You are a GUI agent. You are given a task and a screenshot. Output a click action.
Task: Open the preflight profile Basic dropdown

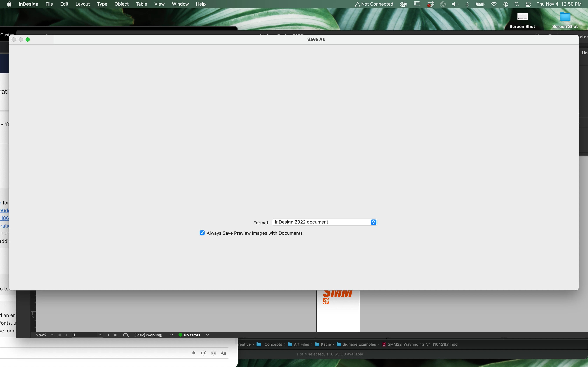click(x=171, y=335)
